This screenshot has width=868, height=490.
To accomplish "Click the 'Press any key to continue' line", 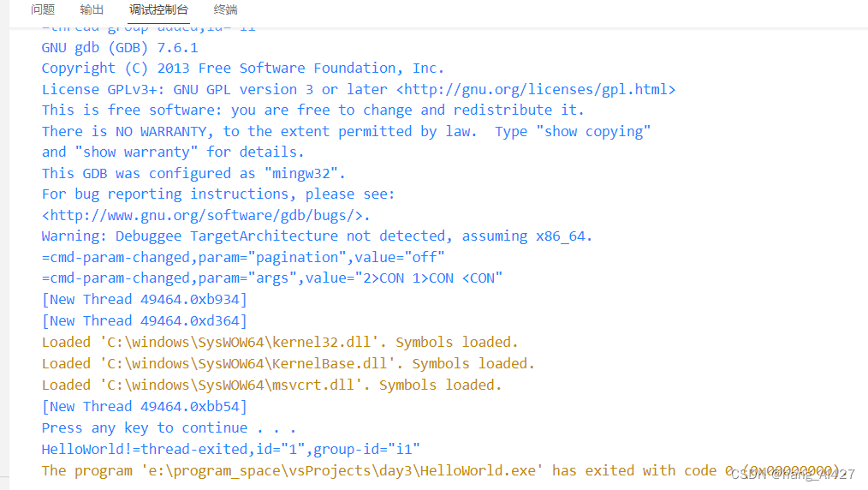I will (169, 428).
